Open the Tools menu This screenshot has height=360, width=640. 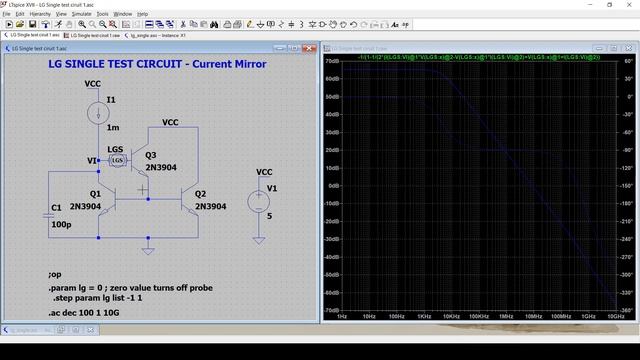102,14
